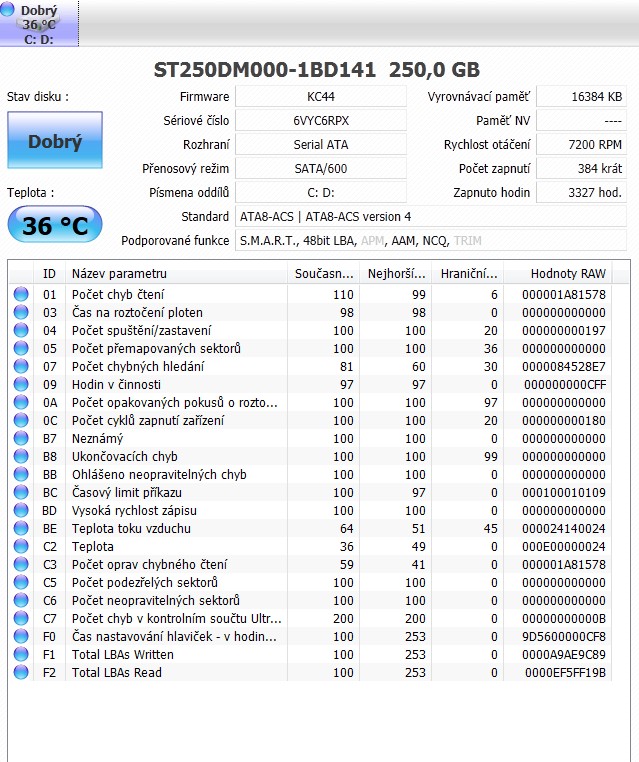Click the 16384 KB buffer size field
Screen dimensions: 639x762
tap(581, 96)
